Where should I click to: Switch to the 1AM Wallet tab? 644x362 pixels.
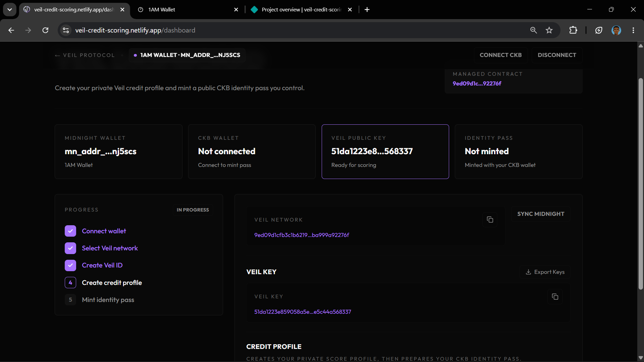188,9
